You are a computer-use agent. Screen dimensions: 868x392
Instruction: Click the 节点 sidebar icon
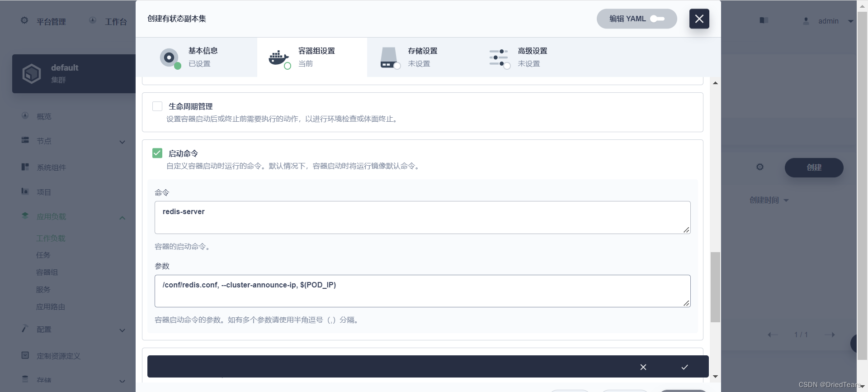(x=25, y=140)
